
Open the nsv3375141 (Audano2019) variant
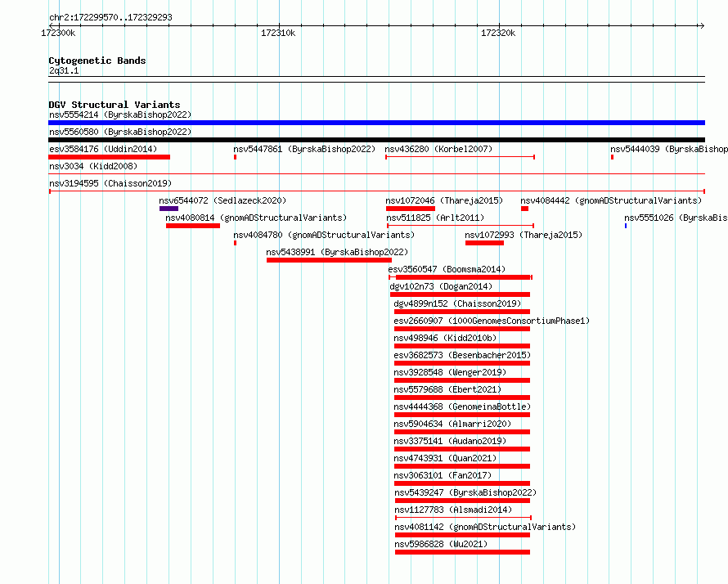click(x=450, y=441)
